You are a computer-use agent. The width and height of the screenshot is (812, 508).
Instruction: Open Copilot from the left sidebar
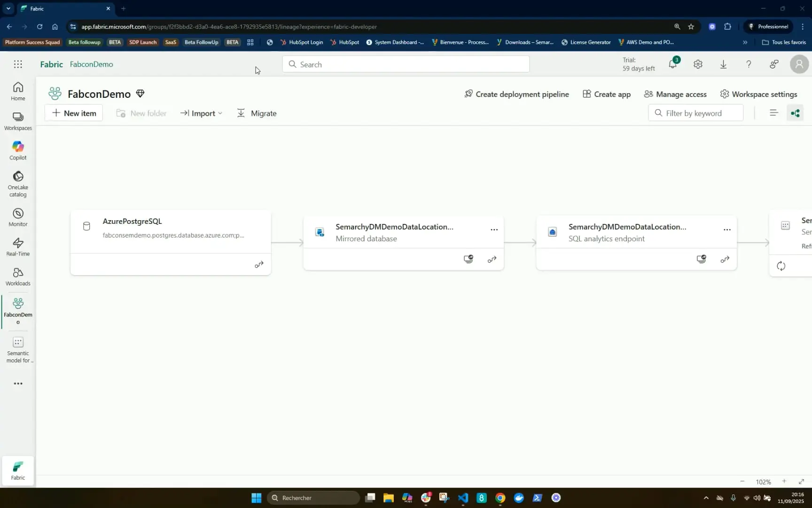[x=18, y=151]
